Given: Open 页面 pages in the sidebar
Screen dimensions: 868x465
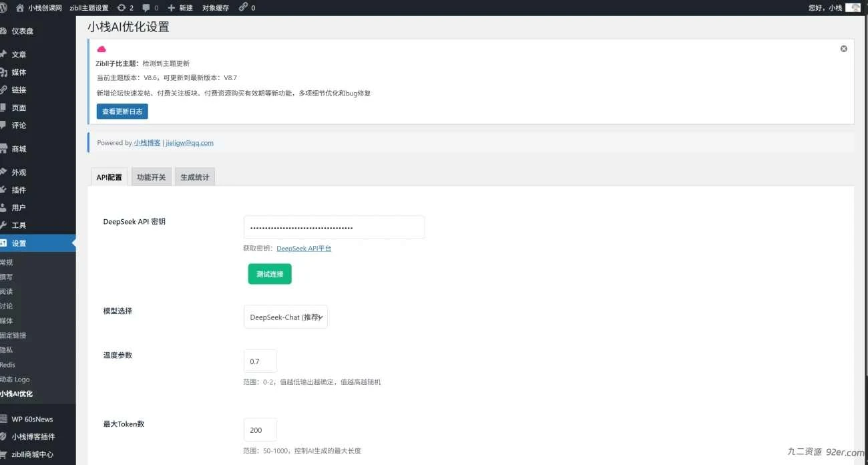Looking at the screenshot, I should (x=37, y=108).
